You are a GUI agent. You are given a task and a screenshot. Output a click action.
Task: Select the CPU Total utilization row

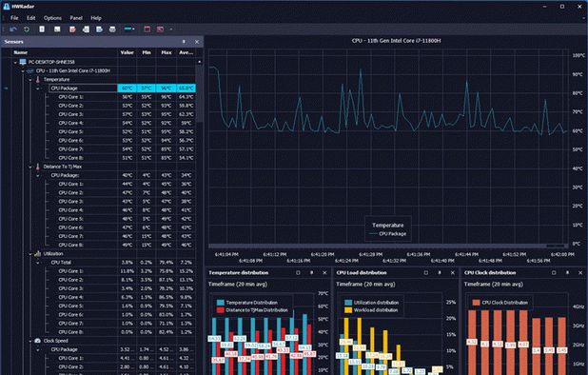tap(122, 263)
